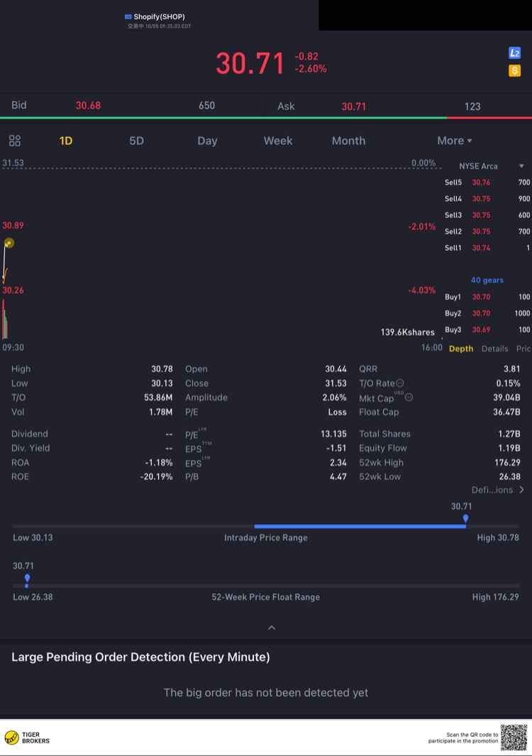532x756 pixels.
Task: Open the NYSE Arca exchange dropdown
Action: click(x=492, y=166)
